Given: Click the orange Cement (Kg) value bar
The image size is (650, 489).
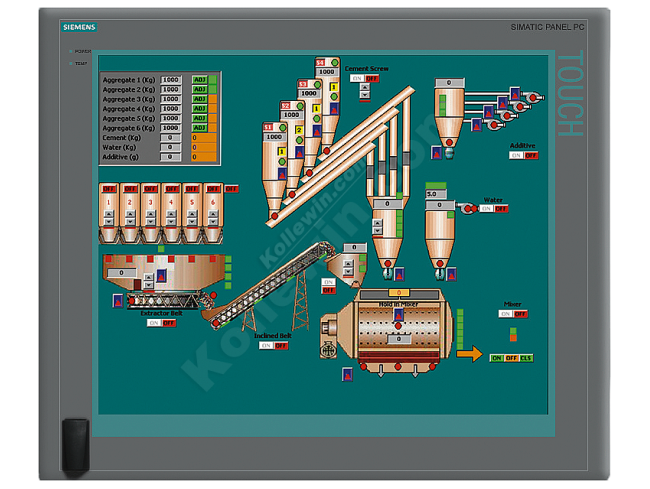Looking at the screenshot, I should (x=203, y=137).
